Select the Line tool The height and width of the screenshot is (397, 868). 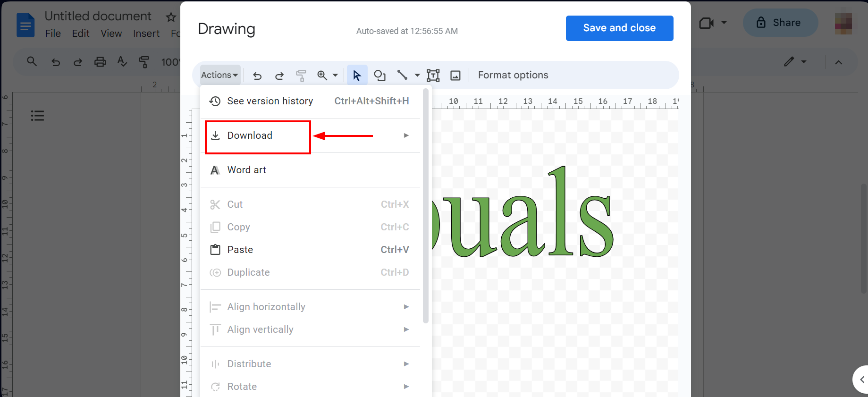(402, 75)
